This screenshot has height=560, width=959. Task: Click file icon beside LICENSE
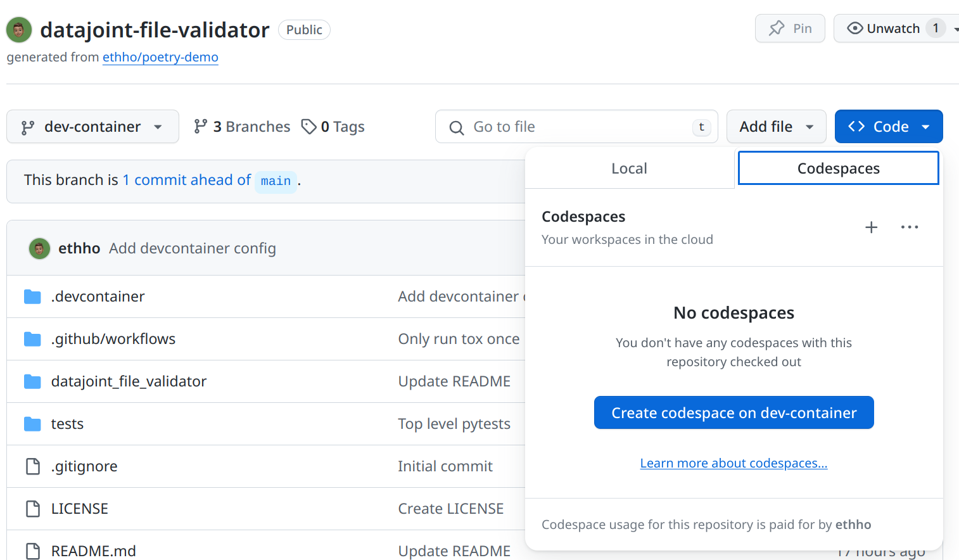(x=33, y=509)
